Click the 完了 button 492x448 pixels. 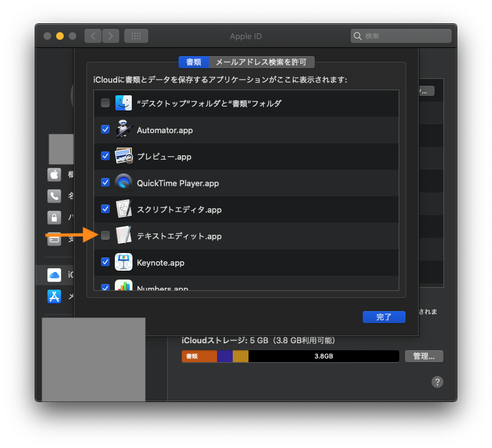coord(384,317)
